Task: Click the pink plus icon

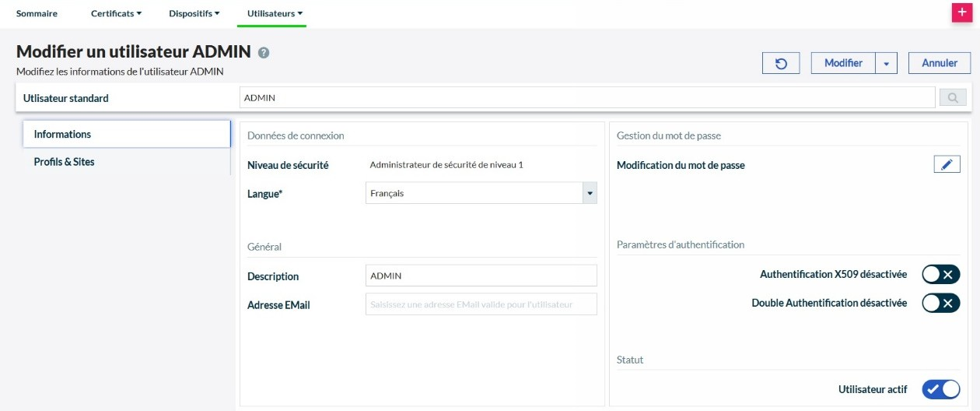Action: pos(962,13)
